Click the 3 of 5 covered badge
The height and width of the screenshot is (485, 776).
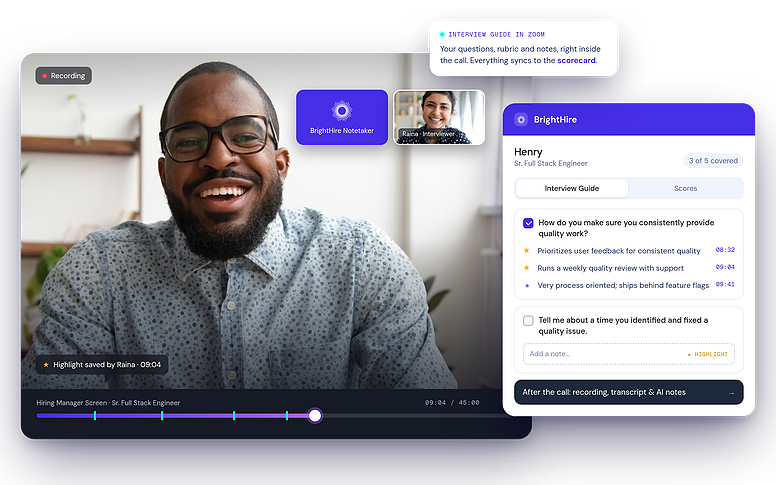(713, 161)
